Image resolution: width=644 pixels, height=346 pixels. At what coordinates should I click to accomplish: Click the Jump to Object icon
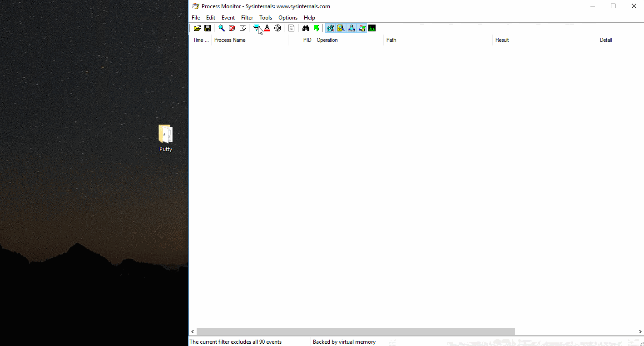[317, 28]
